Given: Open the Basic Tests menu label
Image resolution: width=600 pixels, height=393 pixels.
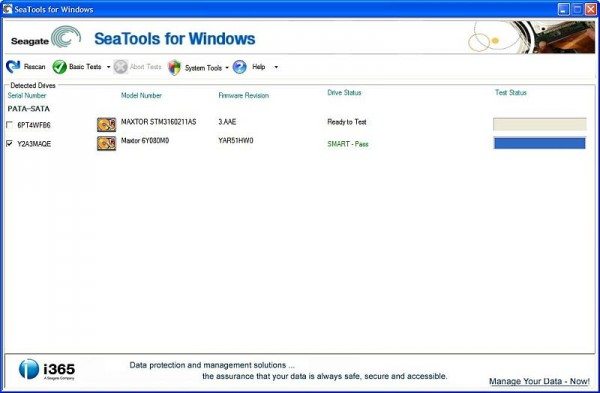Looking at the screenshot, I should click(x=85, y=67).
